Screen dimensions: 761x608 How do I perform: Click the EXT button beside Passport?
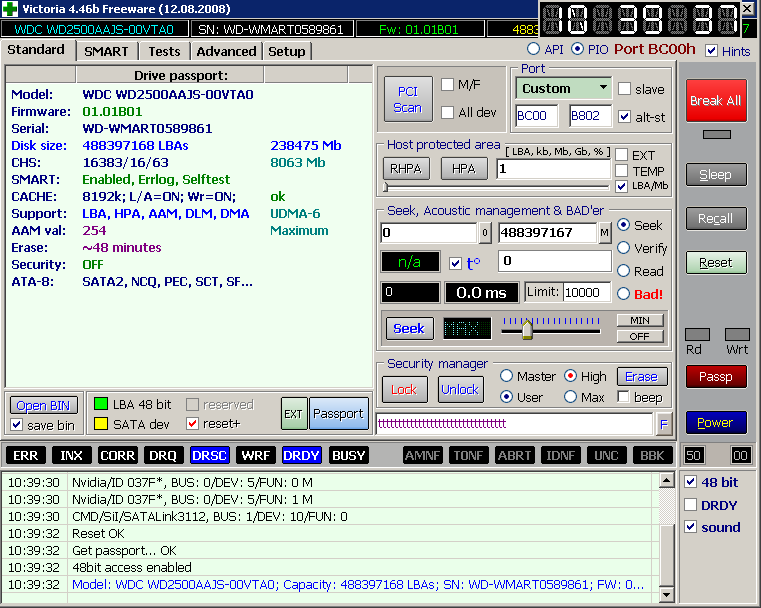[294, 414]
